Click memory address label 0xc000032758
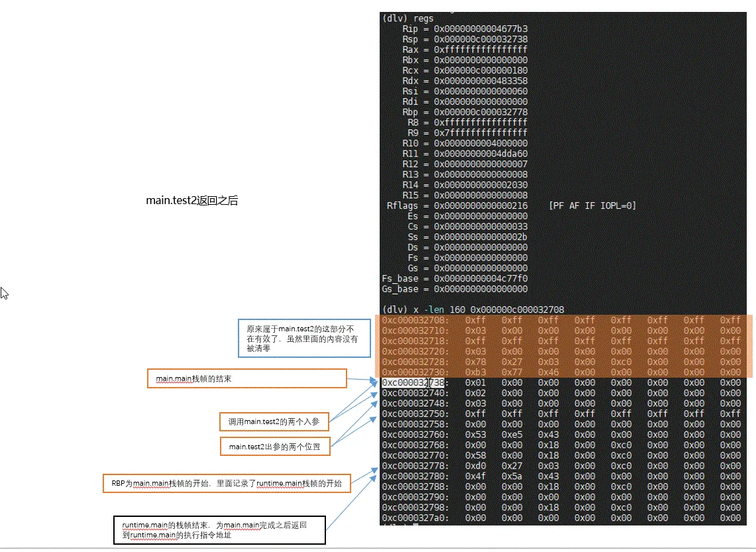Screen dimensions: 756x552 pos(415,425)
